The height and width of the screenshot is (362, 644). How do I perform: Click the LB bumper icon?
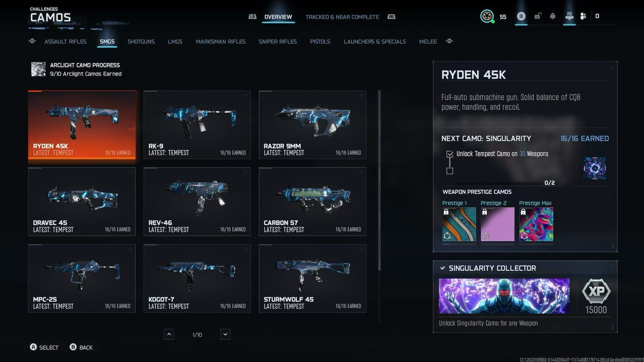252,16
